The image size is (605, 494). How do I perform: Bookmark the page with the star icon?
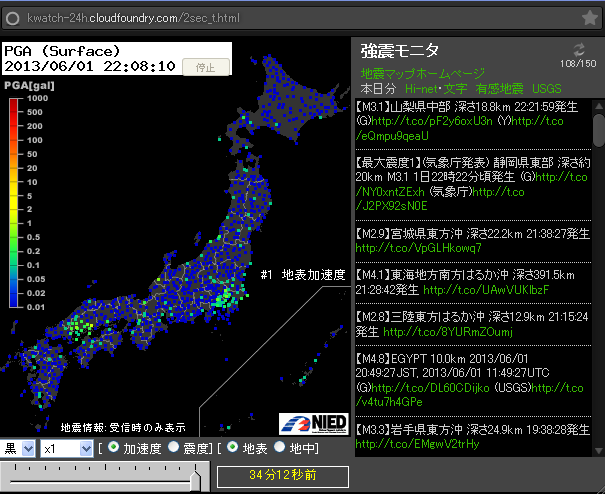pos(590,17)
